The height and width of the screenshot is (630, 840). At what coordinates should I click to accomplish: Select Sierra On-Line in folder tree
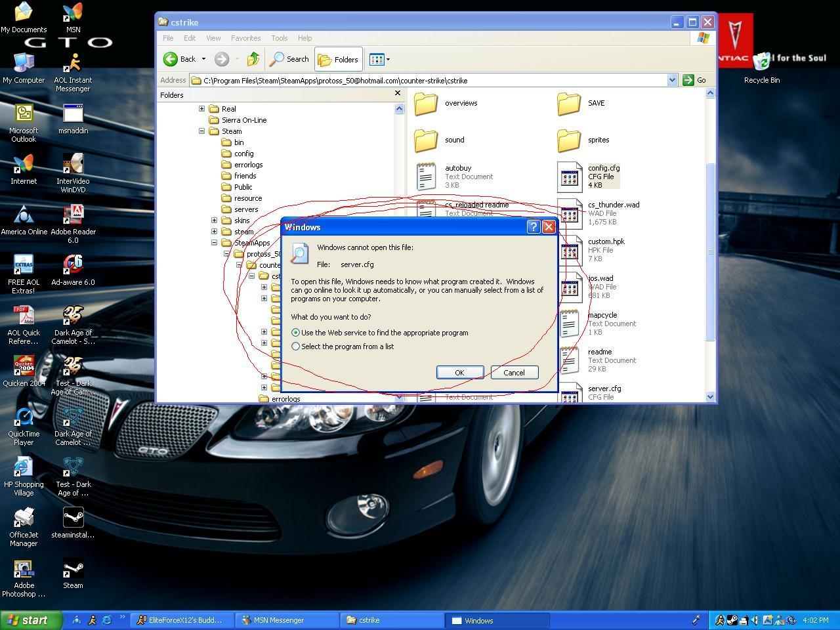coord(238,120)
